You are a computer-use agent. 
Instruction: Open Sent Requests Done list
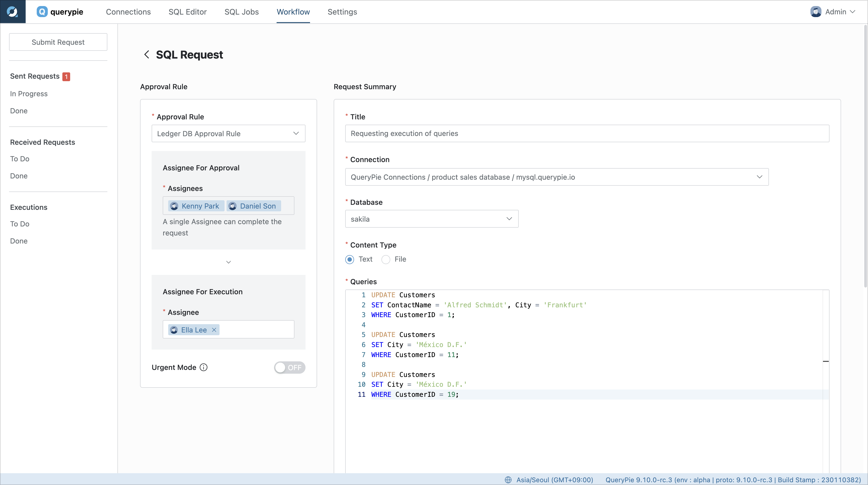tap(19, 111)
